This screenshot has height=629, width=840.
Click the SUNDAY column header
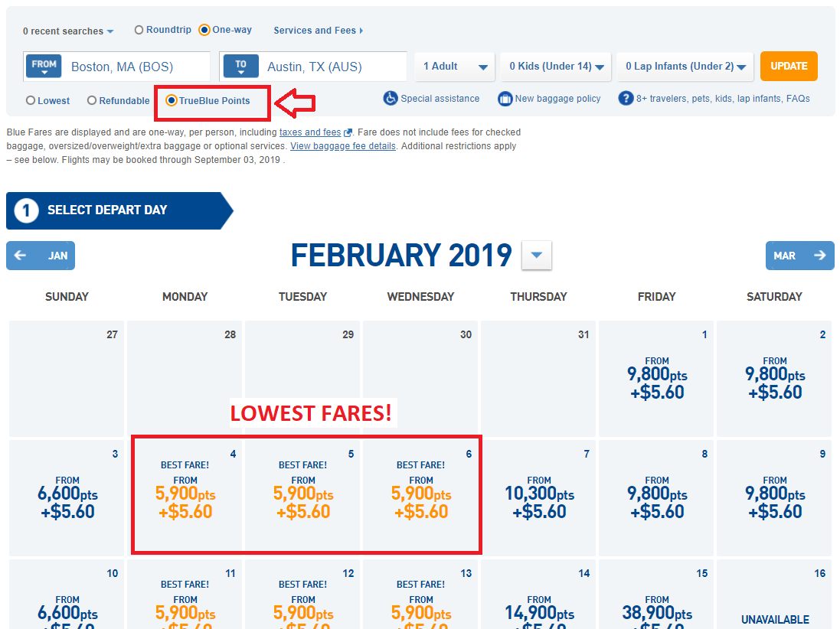pos(67,297)
